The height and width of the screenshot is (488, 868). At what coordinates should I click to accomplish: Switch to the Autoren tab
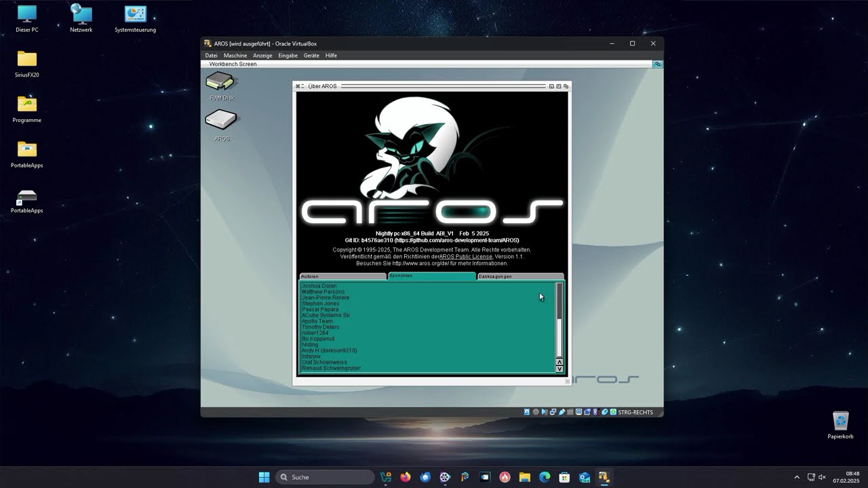[x=343, y=277]
